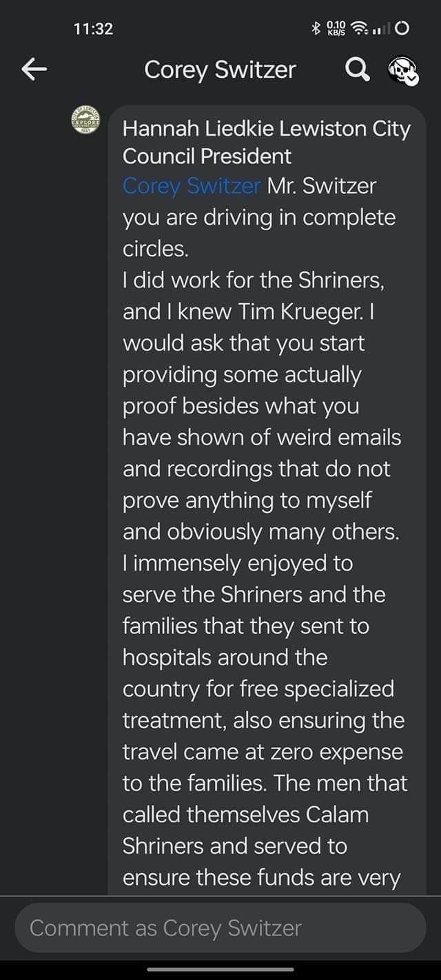Open search with the magnifying glass icon
The image size is (441, 980).
pos(356,69)
